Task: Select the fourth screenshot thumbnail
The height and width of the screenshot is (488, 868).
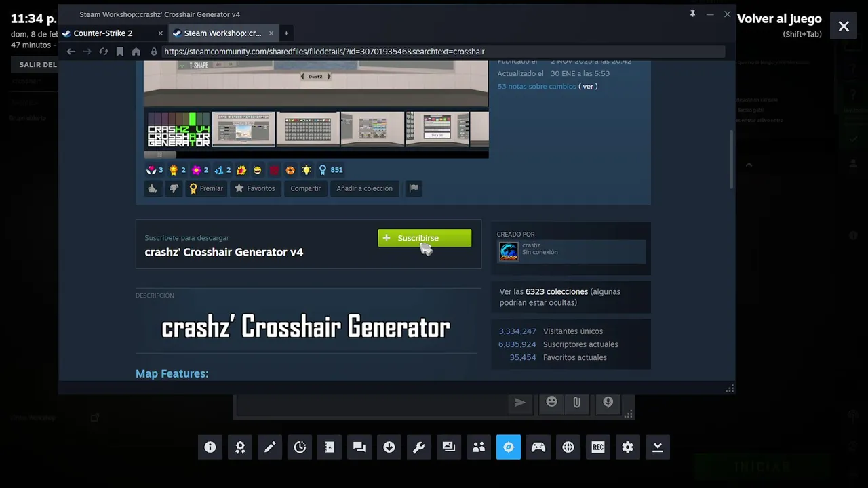Action: click(372, 129)
